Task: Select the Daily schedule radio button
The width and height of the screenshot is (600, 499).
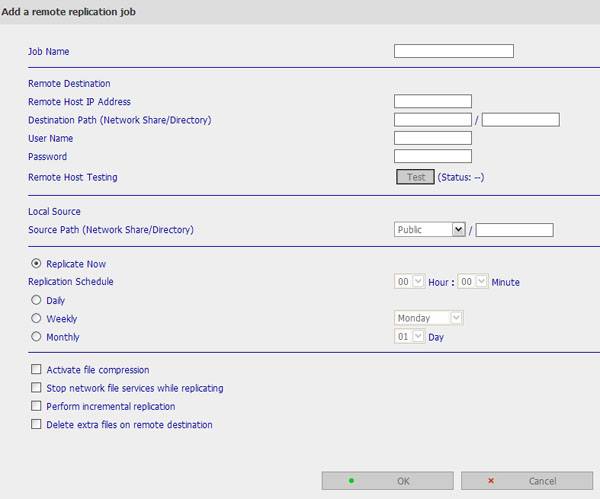Action: click(36, 300)
